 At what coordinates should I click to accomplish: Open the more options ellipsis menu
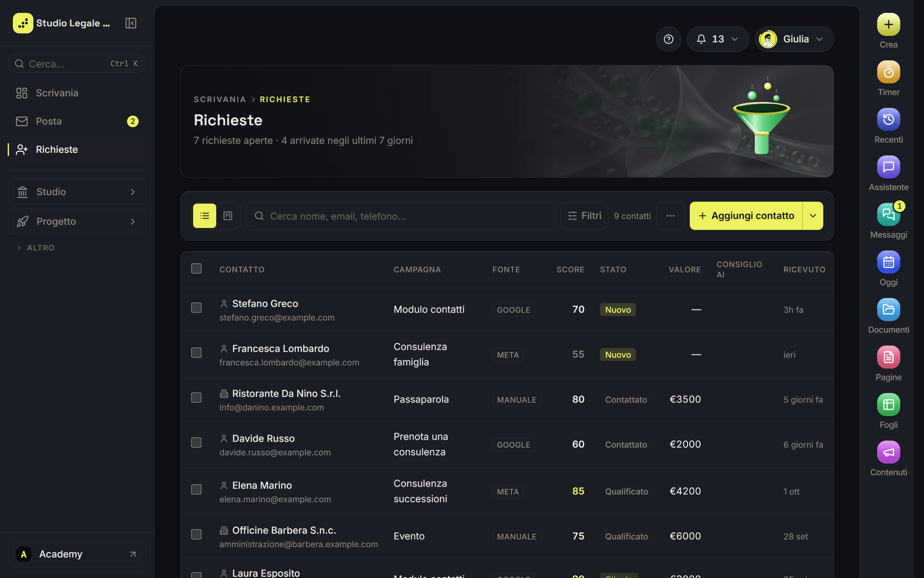tap(670, 216)
